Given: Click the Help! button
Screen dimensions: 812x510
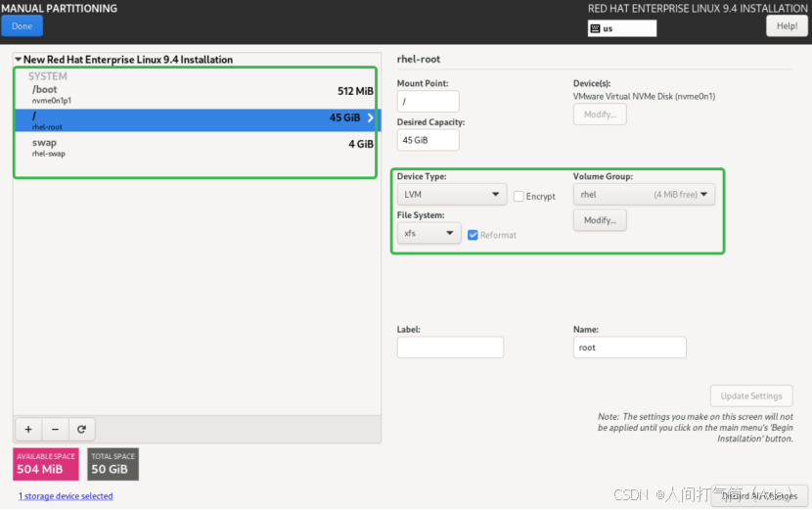Looking at the screenshot, I should 786,26.
